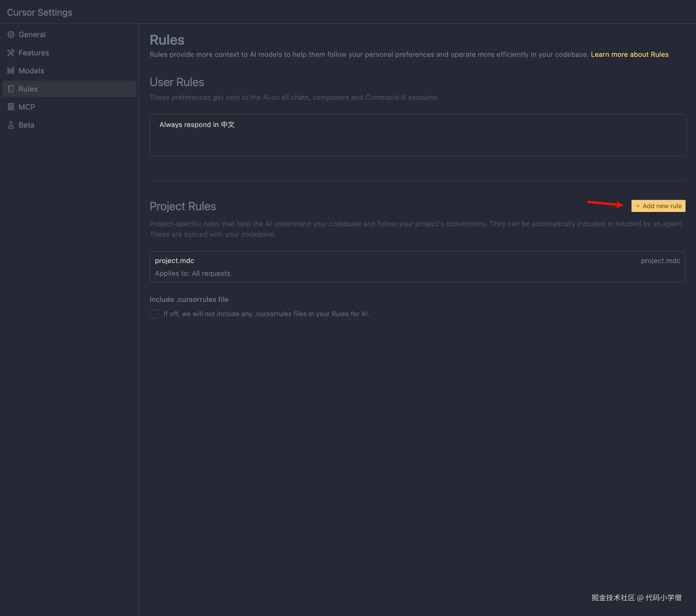The height and width of the screenshot is (616, 696).
Task: Open the Beta settings section
Action: pos(27,125)
